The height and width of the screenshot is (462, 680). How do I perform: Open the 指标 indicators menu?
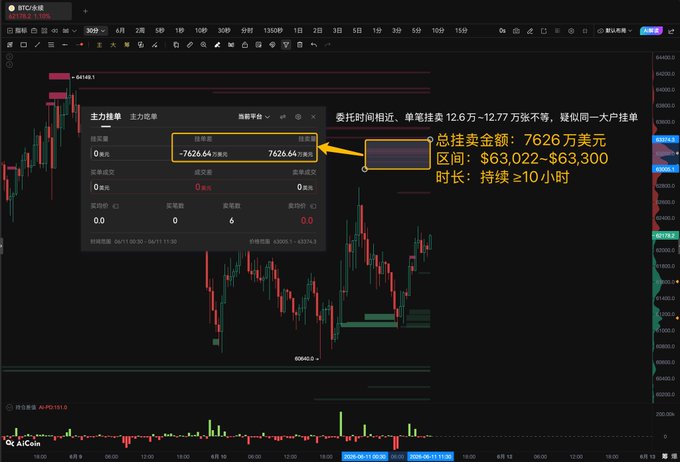17,31
